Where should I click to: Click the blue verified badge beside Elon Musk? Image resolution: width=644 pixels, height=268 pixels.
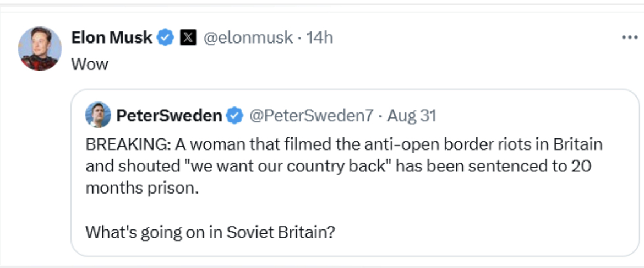point(166,38)
